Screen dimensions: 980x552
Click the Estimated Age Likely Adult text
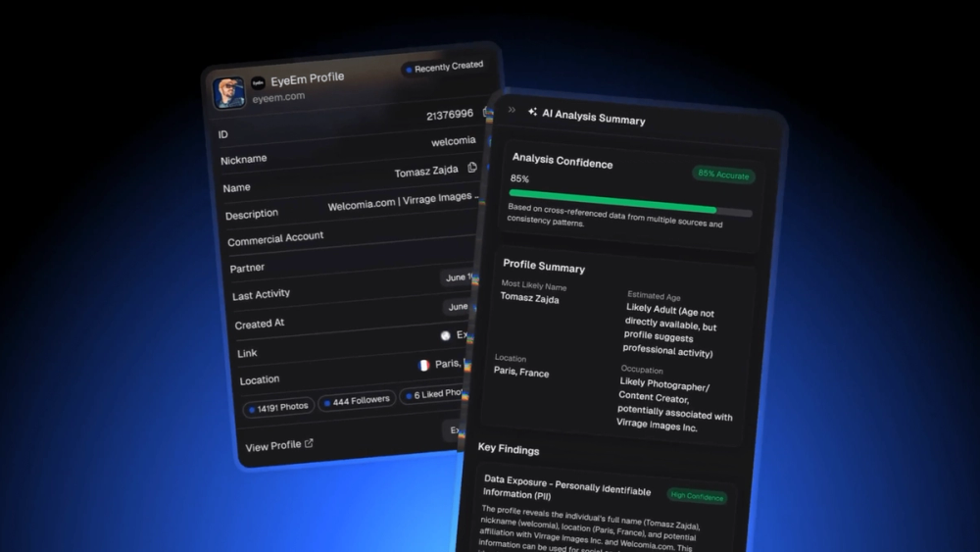coord(670,330)
